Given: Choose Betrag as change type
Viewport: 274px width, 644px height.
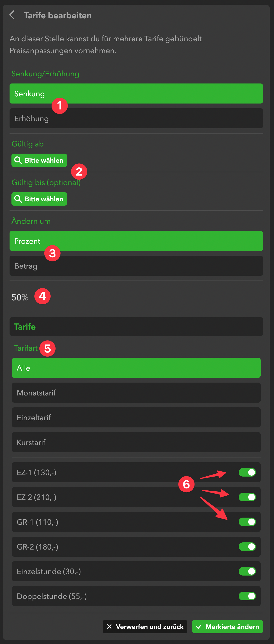Looking at the screenshot, I should click(136, 266).
